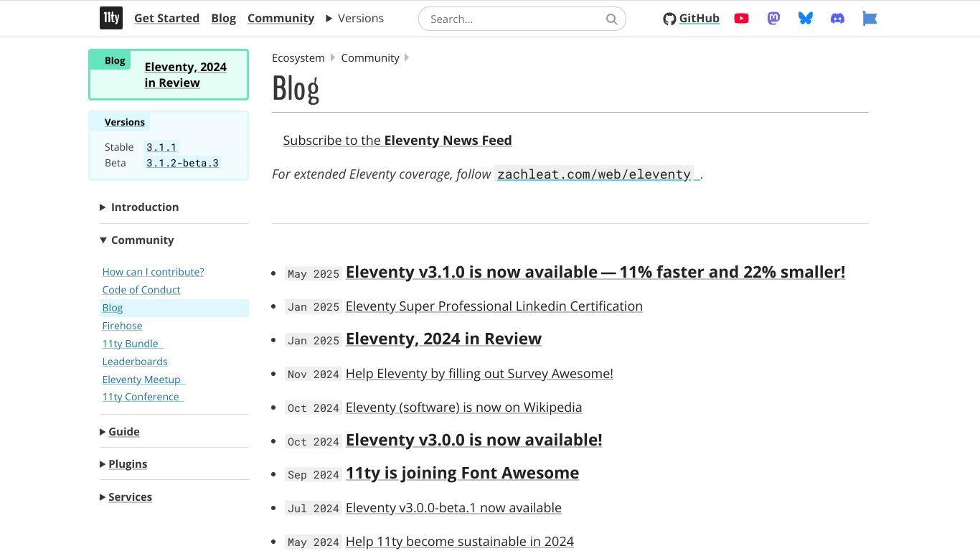
Task: Click the search magnifier icon
Action: 611,19
